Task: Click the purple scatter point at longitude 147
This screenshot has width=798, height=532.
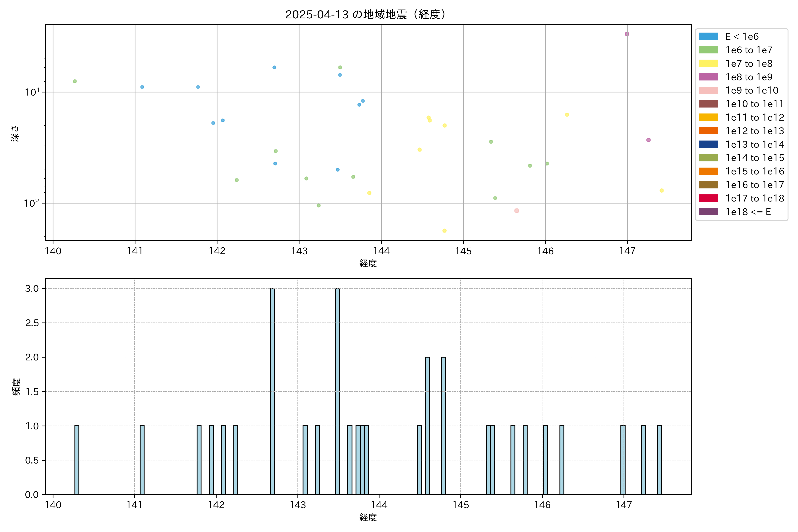Action: (627, 34)
